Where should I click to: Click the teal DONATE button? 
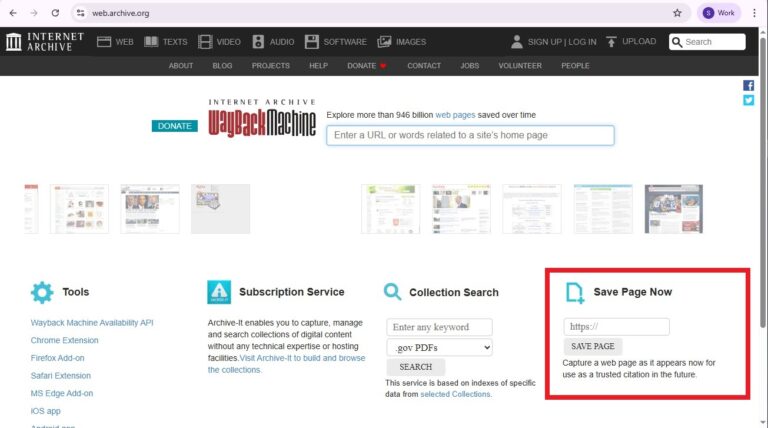pos(175,126)
